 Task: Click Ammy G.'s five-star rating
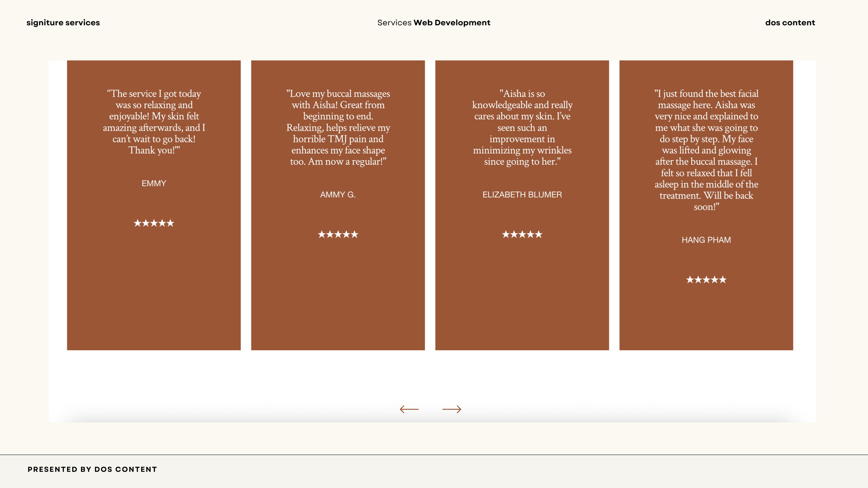point(338,234)
